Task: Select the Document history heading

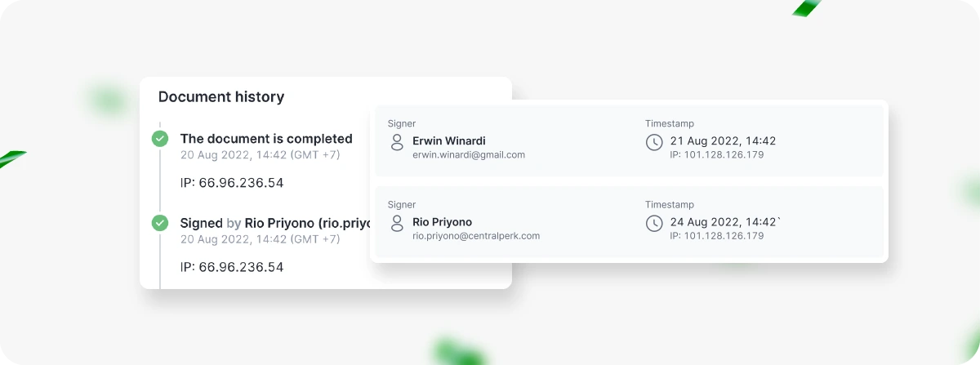Action: point(221,97)
